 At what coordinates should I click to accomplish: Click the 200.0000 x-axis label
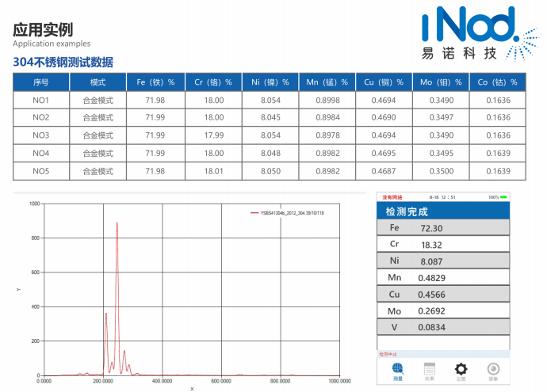[x=103, y=381]
